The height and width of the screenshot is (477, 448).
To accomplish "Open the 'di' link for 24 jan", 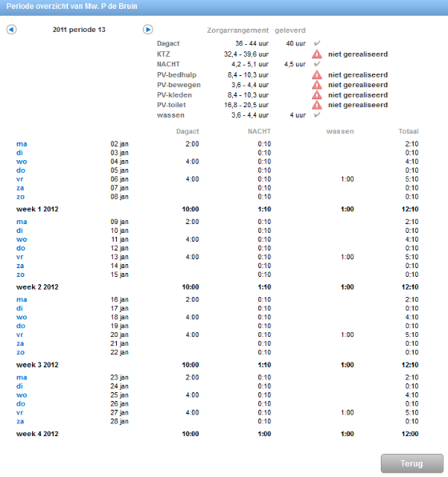I will coord(19,386).
